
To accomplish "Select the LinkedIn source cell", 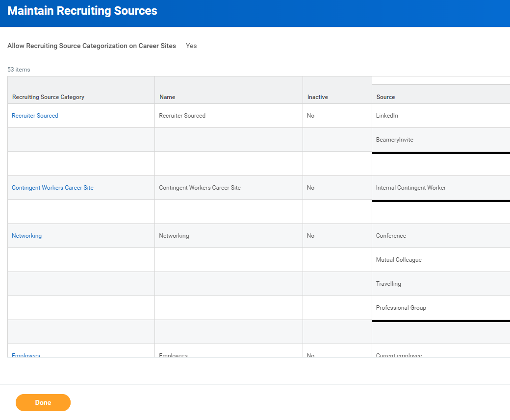I will (x=441, y=116).
